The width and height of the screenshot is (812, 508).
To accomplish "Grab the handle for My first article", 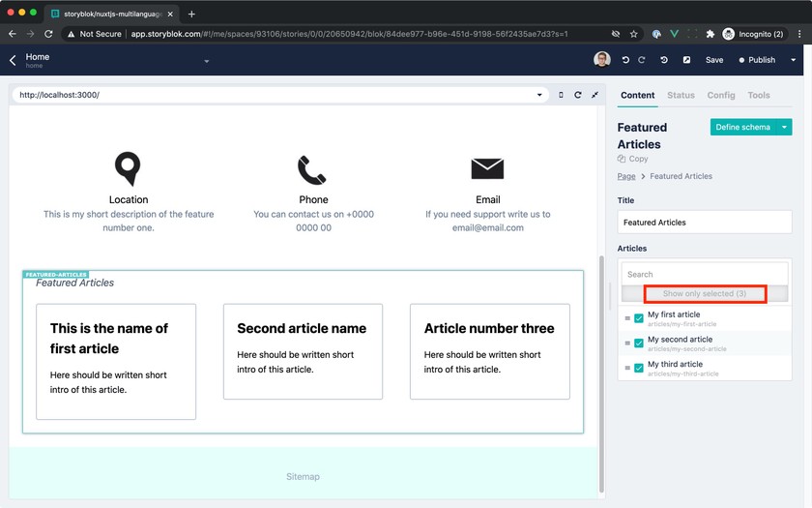I will point(627,318).
